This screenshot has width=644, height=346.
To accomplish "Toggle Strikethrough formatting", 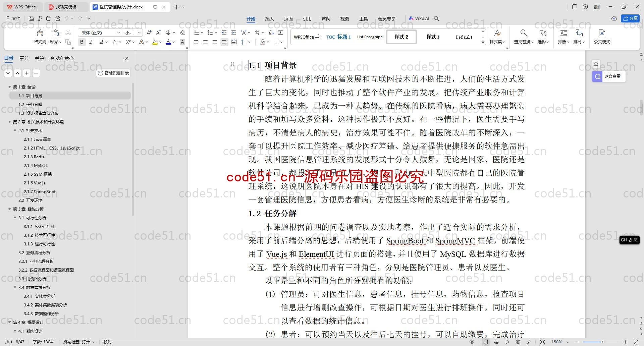I will pos(115,42).
